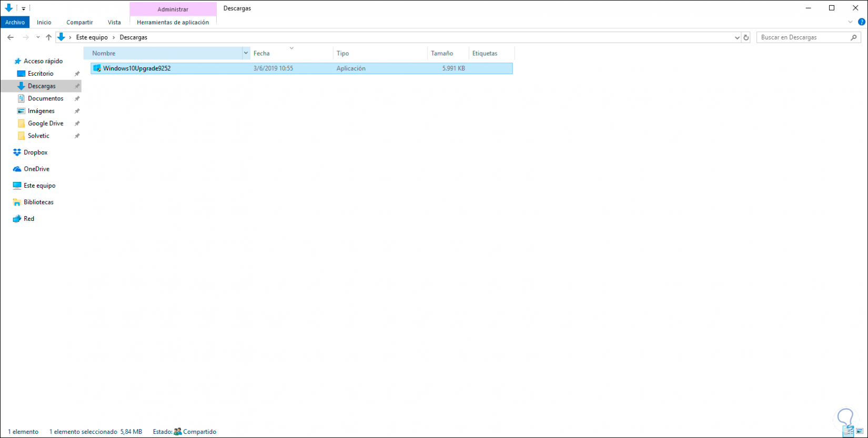Open the Solvetic folder in sidebar
Viewport: 868px width, 438px height.
[38, 136]
